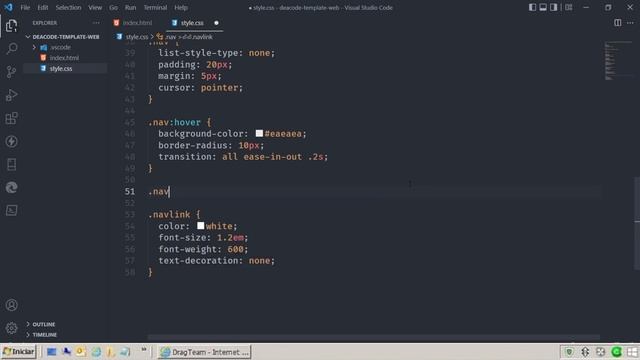
Task: Open the #eaeaea color swatch picker
Action: point(259,133)
